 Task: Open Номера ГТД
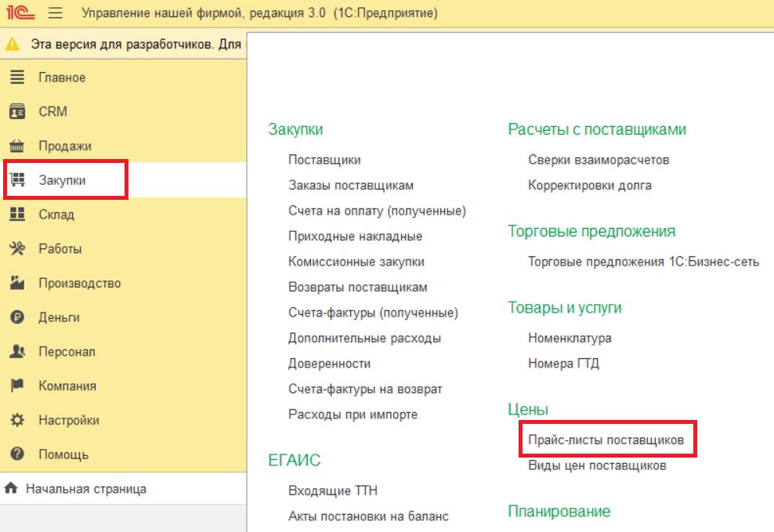(564, 364)
